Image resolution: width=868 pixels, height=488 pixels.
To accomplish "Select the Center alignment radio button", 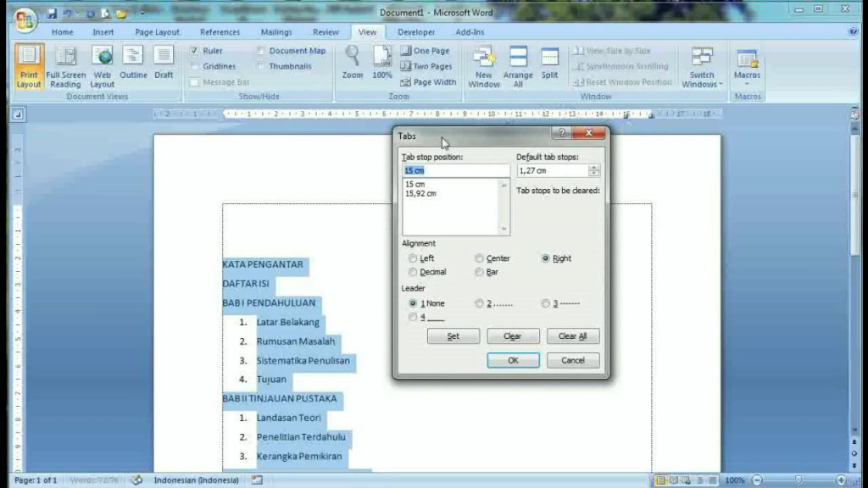I will point(480,258).
